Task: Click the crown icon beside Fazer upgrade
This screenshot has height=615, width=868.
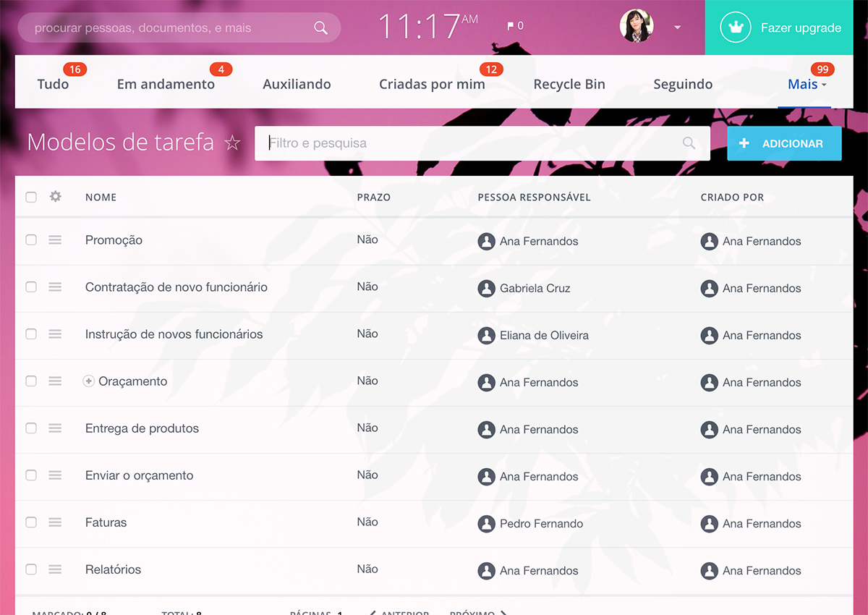Action: pos(736,27)
